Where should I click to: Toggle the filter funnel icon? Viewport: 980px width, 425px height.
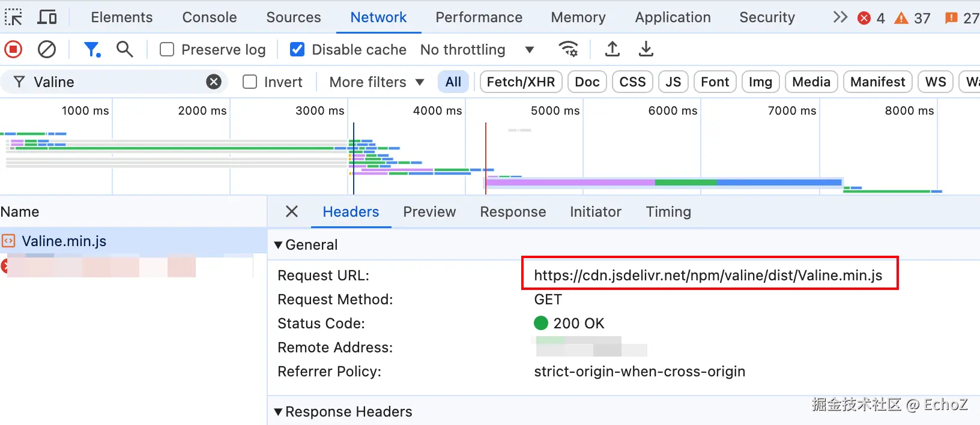[x=92, y=49]
